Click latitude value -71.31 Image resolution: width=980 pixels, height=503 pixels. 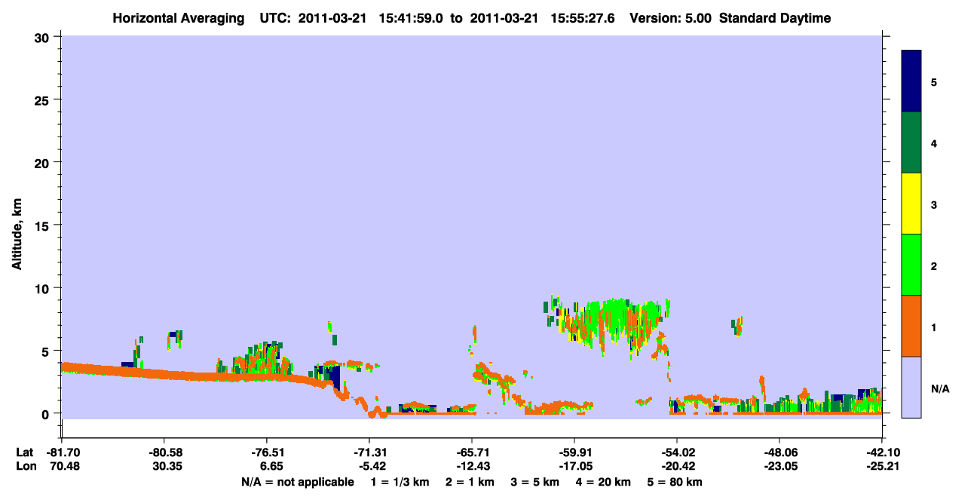point(369,452)
